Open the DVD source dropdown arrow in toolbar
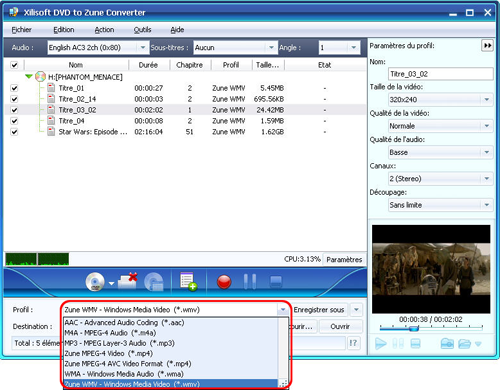 [x=111, y=283]
